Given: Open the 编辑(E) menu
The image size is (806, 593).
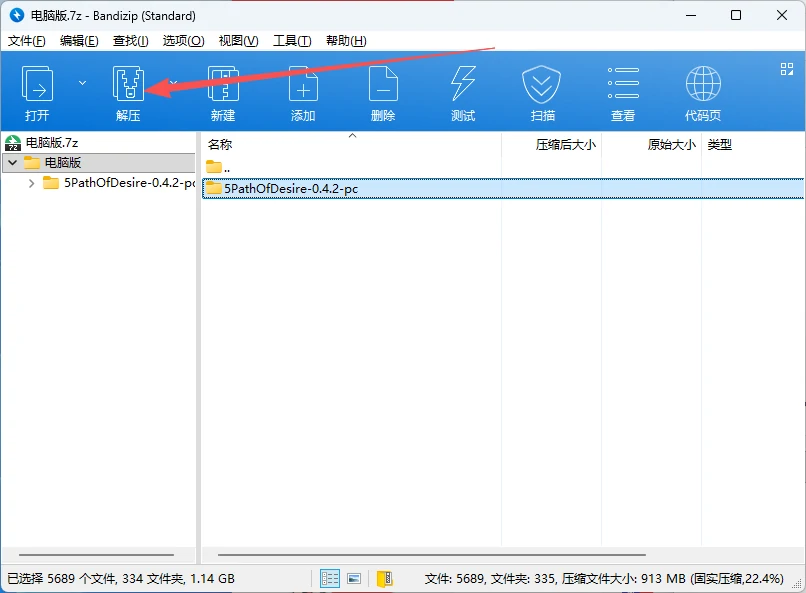Looking at the screenshot, I should [79, 41].
